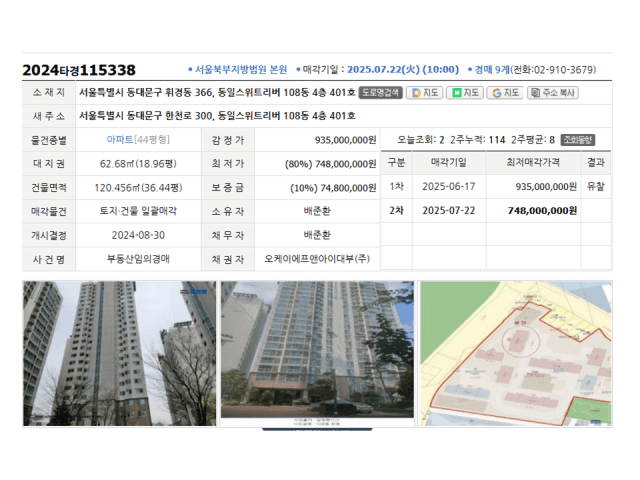Select deposit (10%) 74,800,000원
The height and width of the screenshot is (480, 640).
(x=333, y=188)
